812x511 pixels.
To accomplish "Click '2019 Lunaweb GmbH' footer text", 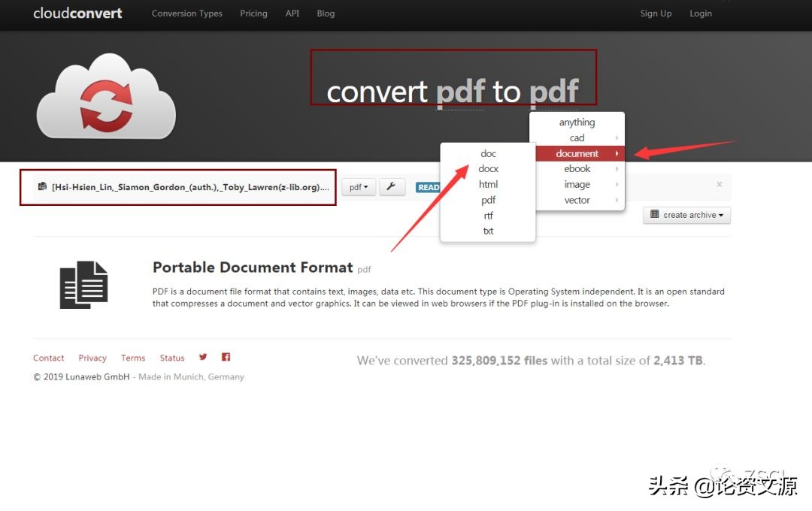I will click(x=86, y=377).
